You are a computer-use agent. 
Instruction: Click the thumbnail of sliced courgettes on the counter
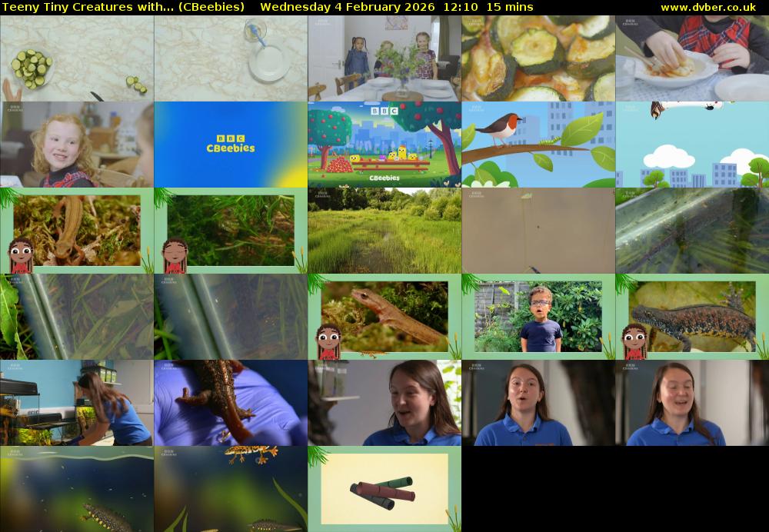coord(77,58)
